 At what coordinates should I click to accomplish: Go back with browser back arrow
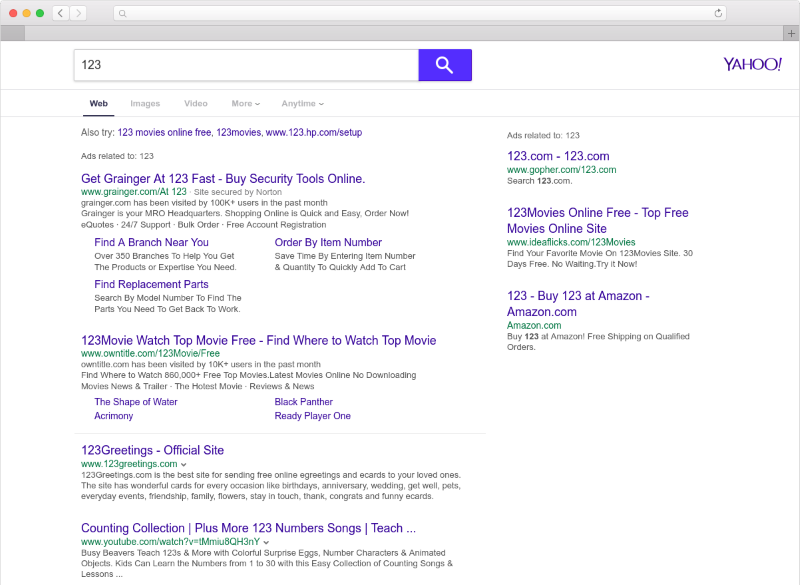(x=60, y=13)
